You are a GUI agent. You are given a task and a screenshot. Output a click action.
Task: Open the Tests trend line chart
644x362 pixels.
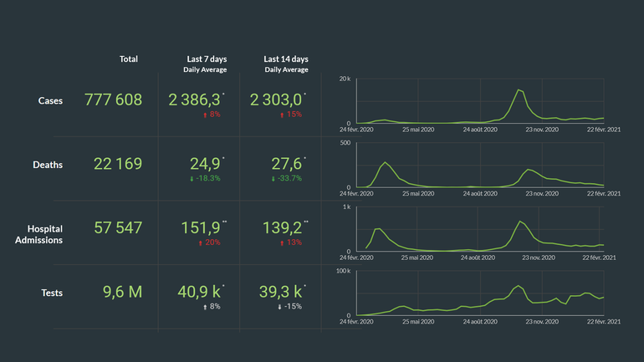tap(479, 293)
